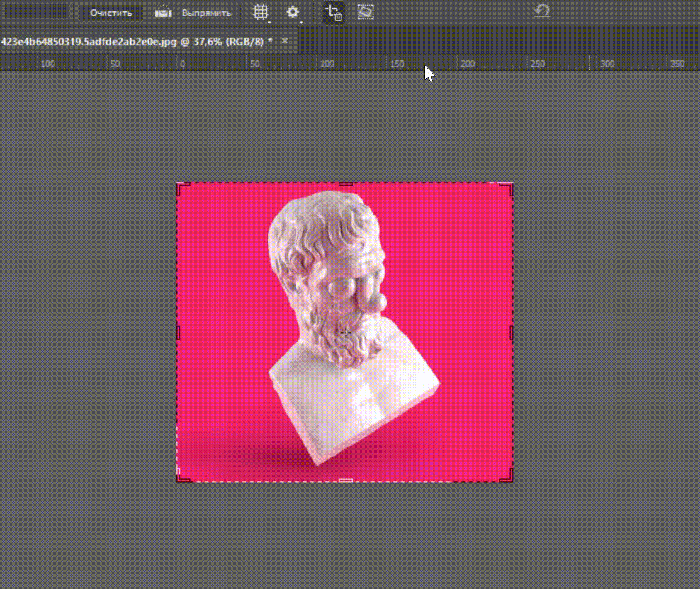The height and width of the screenshot is (589, 700).
Task: Click the Очистить button
Action: click(111, 13)
